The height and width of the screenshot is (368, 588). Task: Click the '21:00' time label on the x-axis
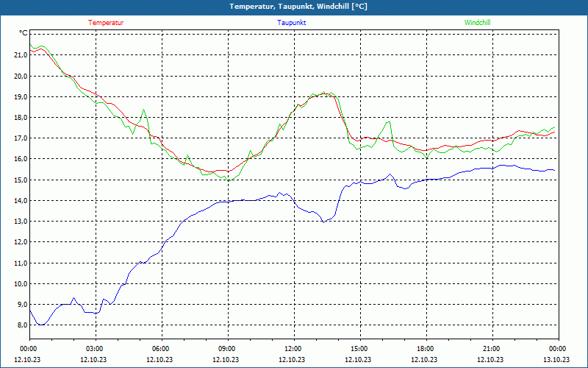[492, 349]
